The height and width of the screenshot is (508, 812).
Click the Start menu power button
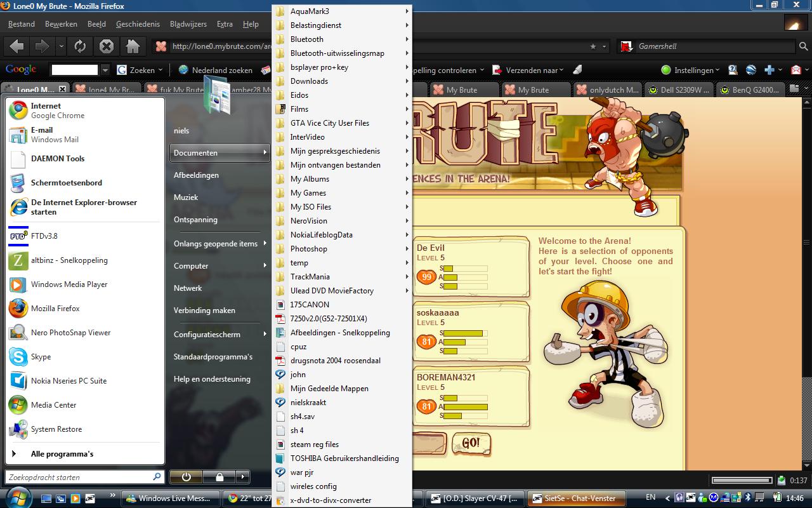[x=186, y=476]
